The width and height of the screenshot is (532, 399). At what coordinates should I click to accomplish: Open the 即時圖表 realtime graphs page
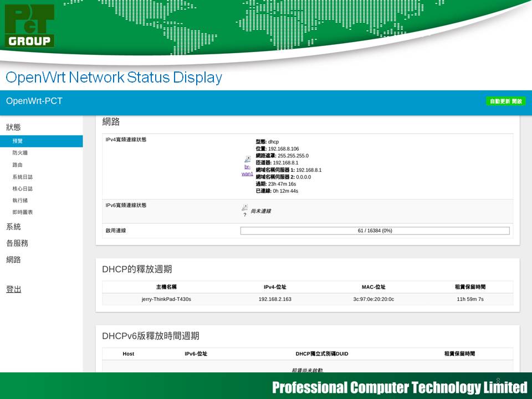tap(23, 212)
